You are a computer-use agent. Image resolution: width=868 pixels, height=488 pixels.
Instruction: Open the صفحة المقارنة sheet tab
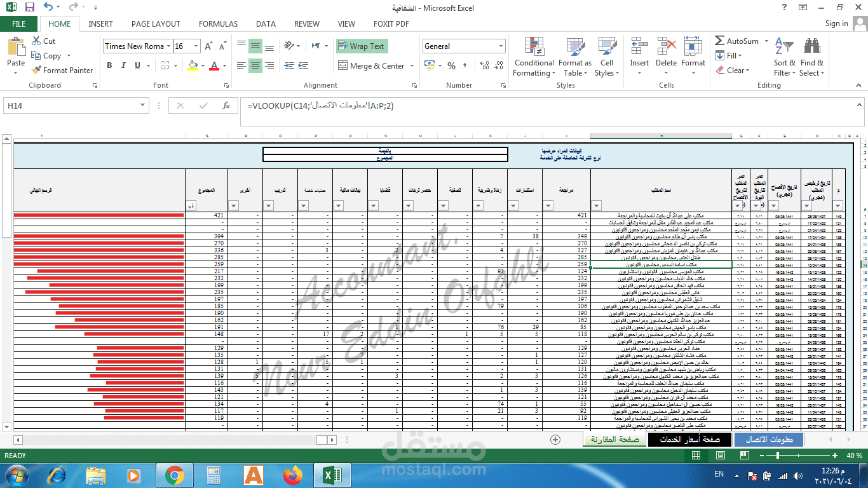tap(614, 440)
